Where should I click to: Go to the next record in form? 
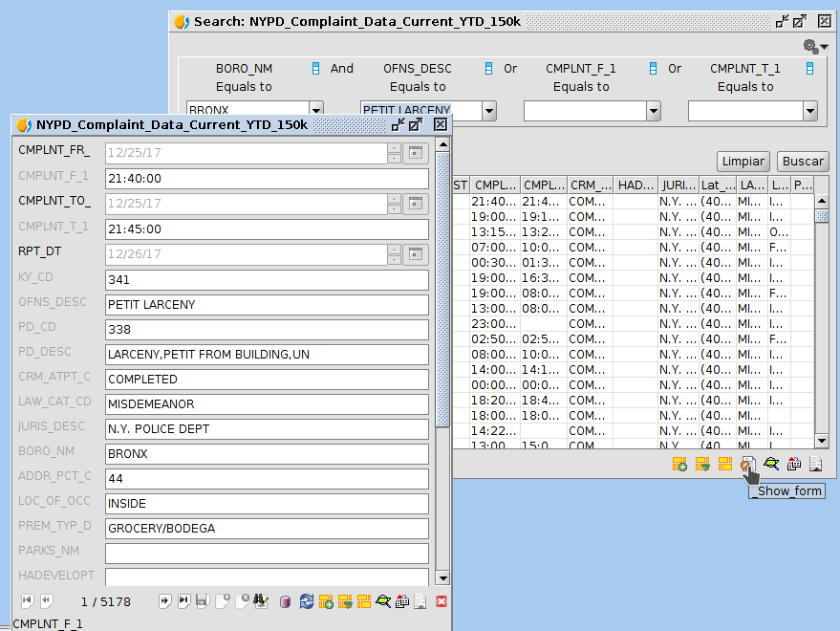tap(164, 601)
